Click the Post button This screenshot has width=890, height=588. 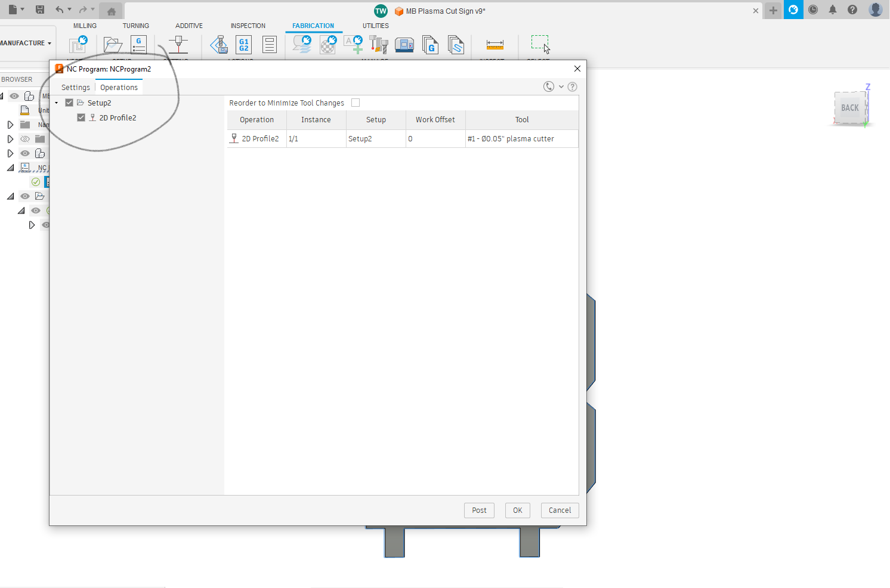click(479, 510)
